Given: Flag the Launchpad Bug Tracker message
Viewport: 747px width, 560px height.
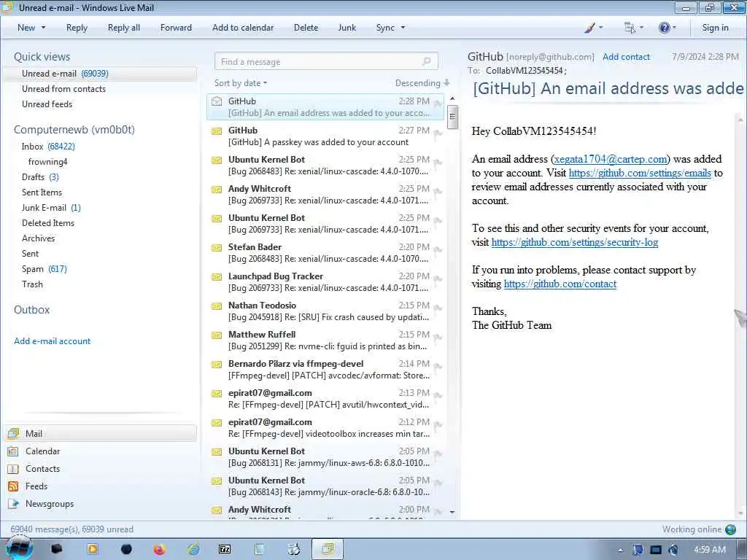Looking at the screenshot, I should coord(438,281).
